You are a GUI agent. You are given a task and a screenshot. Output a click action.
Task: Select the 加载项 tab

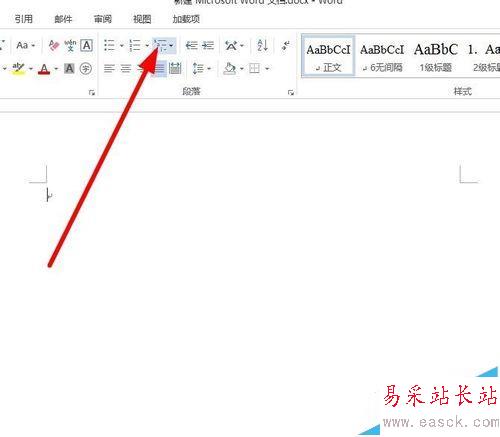(x=186, y=19)
